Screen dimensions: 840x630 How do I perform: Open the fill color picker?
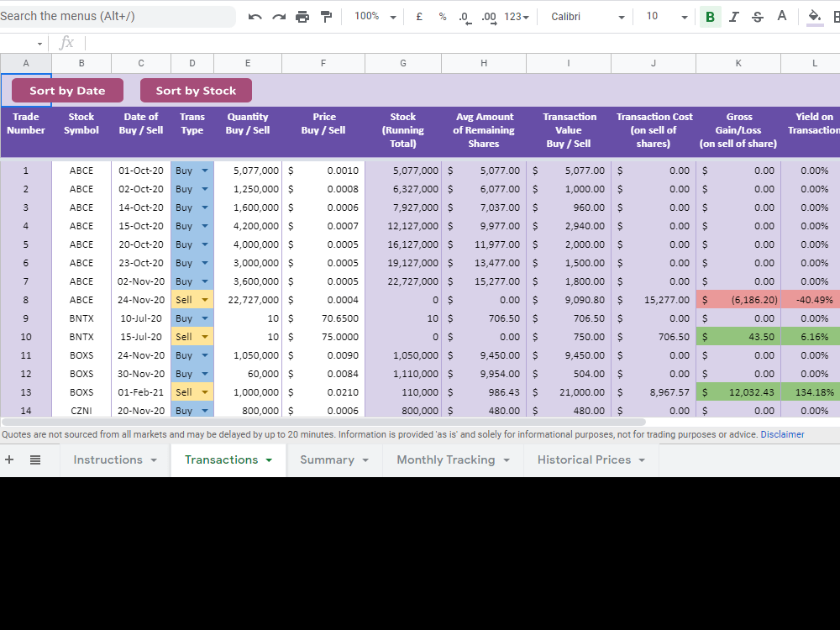[814, 16]
